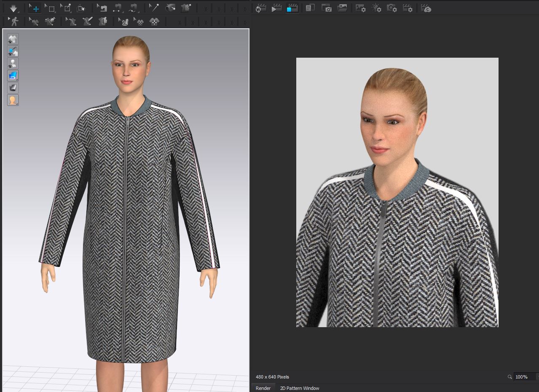Expand the blue garment render style menu
Image resolution: width=539 pixels, height=392 pixels.
[13, 76]
